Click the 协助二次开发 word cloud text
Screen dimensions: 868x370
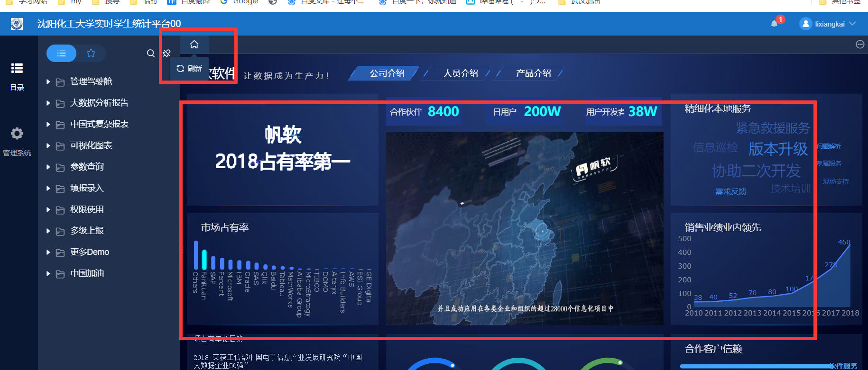(756, 171)
